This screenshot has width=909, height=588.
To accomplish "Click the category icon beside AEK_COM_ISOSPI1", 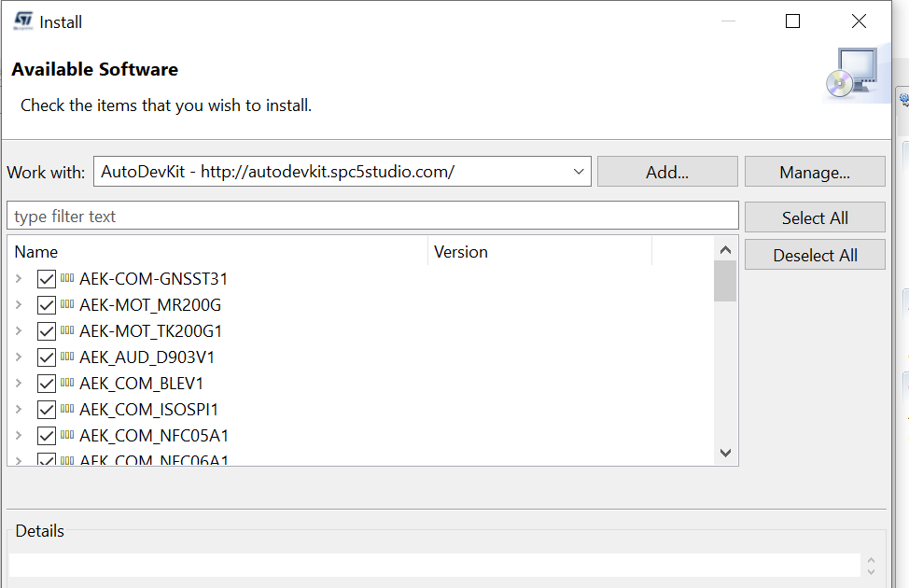I will pyautogui.click(x=67, y=409).
